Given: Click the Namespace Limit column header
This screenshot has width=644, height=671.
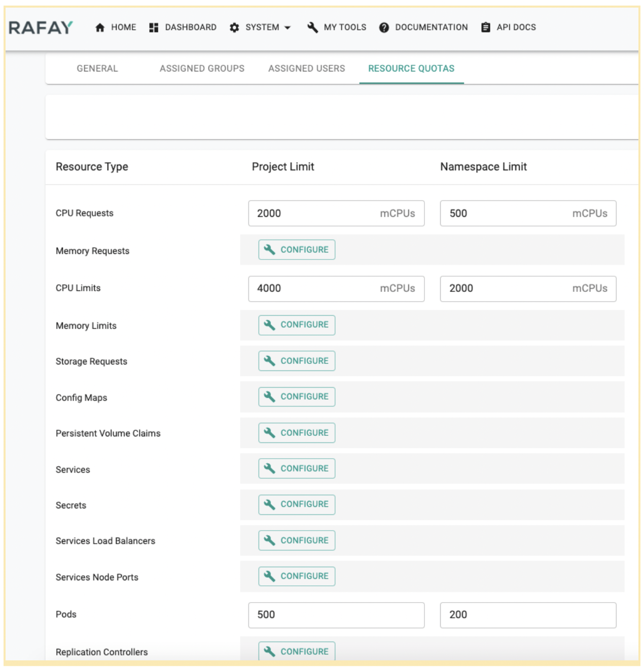Looking at the screenshot, I should coord(483,167).
